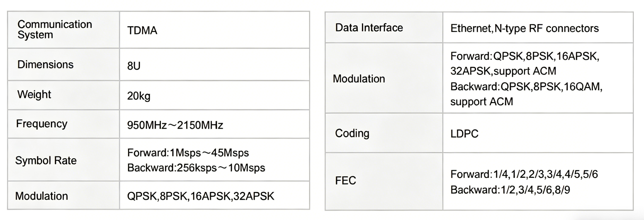
Task: Click the Backward:256ksps~10Msps text line
Action: click(196, 168)
